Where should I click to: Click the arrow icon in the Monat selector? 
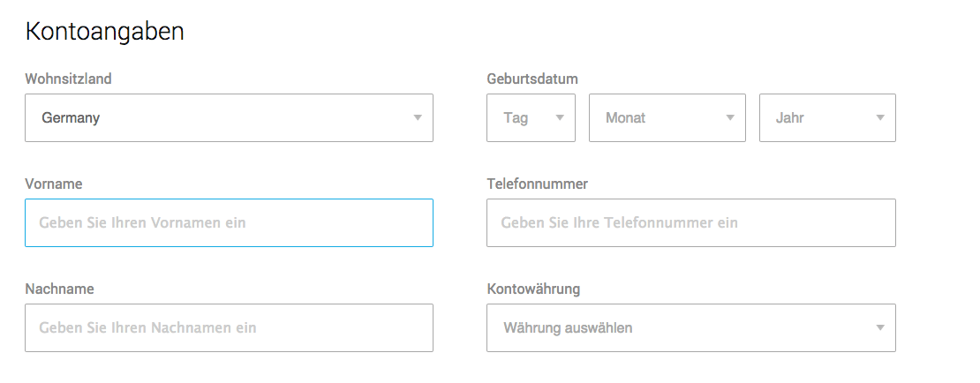pos(730,117)
